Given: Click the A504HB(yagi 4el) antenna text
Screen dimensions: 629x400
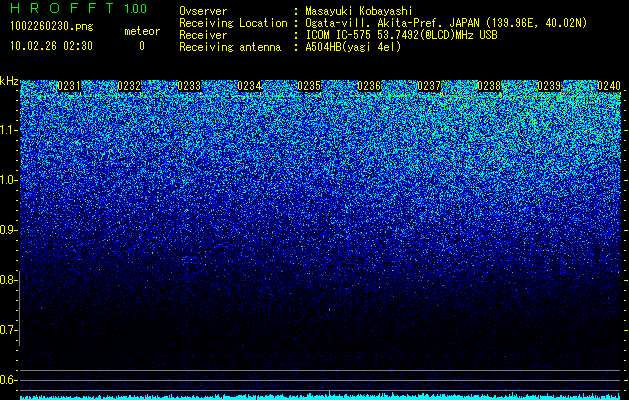Looking at the screenshot, I should click(353, 47).
